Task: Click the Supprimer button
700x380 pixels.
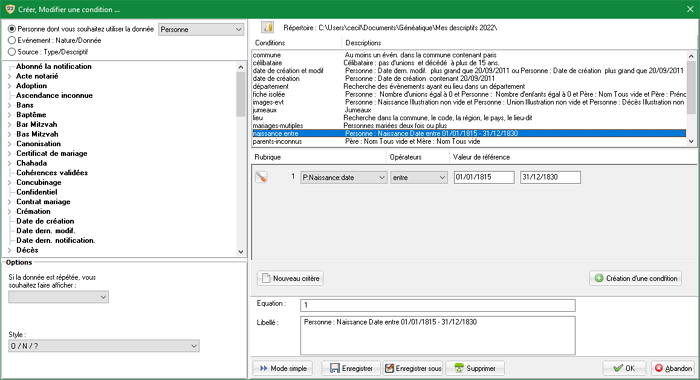Action: [475, 368]
